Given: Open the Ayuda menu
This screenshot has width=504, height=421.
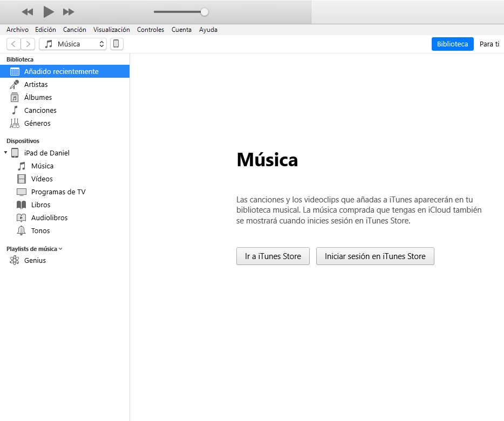Looking at the screenshot, I should [208, 30].
